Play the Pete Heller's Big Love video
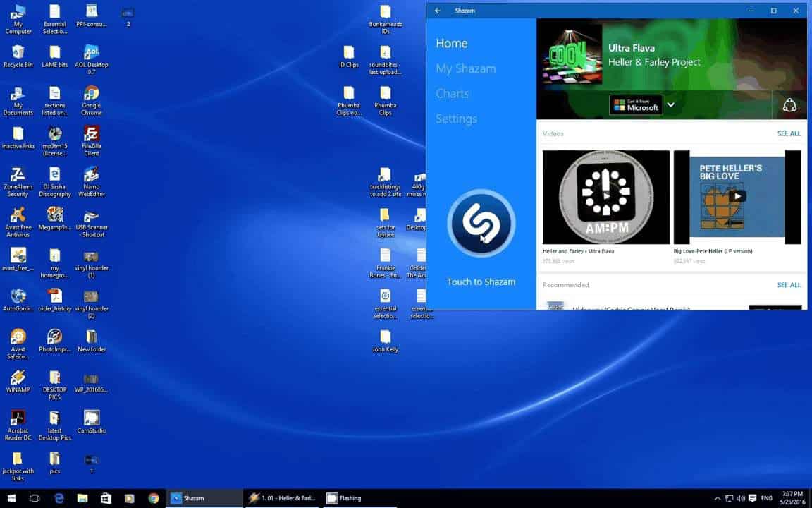 click(x=739, y=196)
